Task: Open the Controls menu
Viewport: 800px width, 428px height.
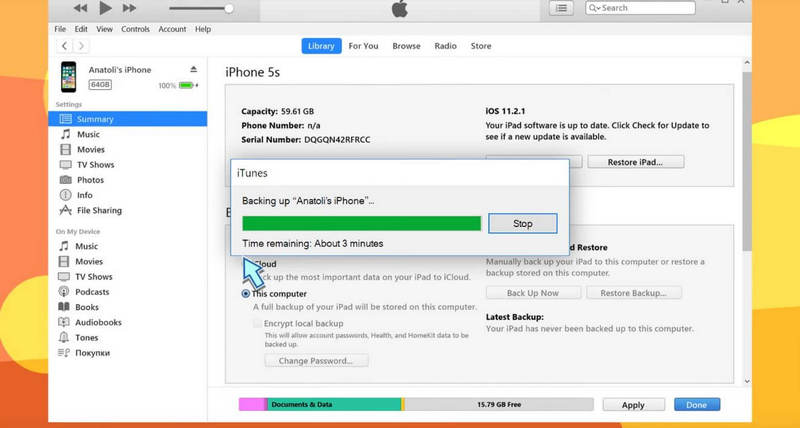Action: click(135, 29)
